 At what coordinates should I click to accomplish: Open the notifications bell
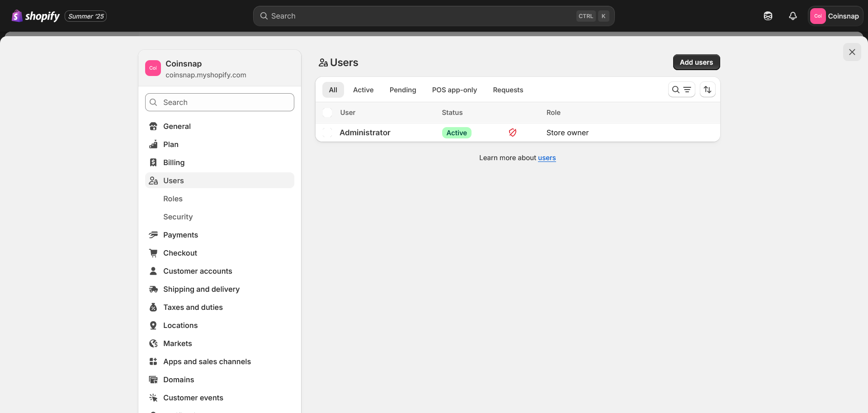[x=793, y=16]
